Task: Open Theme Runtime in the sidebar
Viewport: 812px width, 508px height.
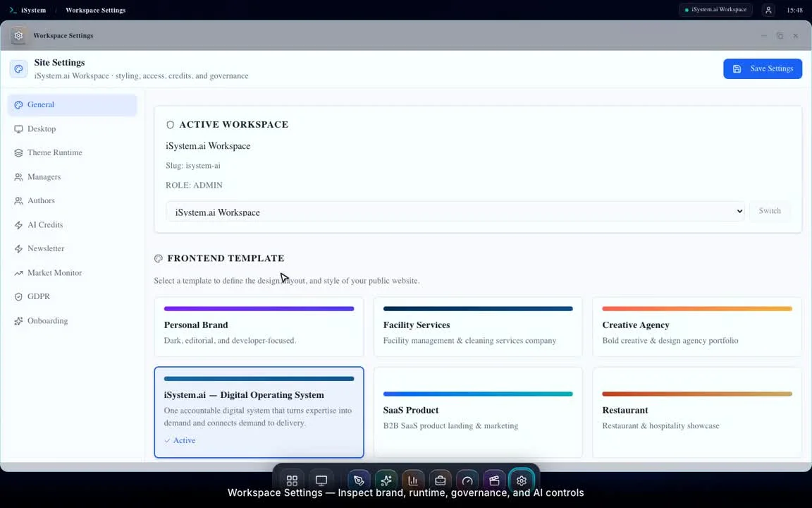Action: coord(73,152)
